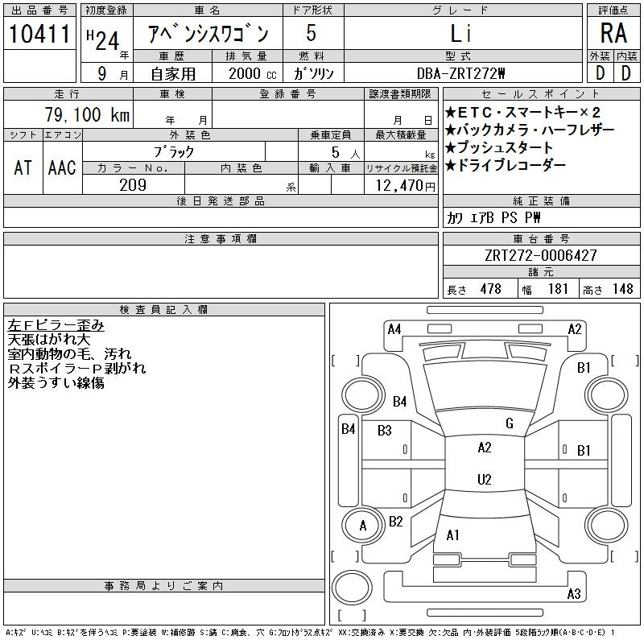Click the U2 dent mark on the roof
Screen dimensions: 644x644
(484, 480)
